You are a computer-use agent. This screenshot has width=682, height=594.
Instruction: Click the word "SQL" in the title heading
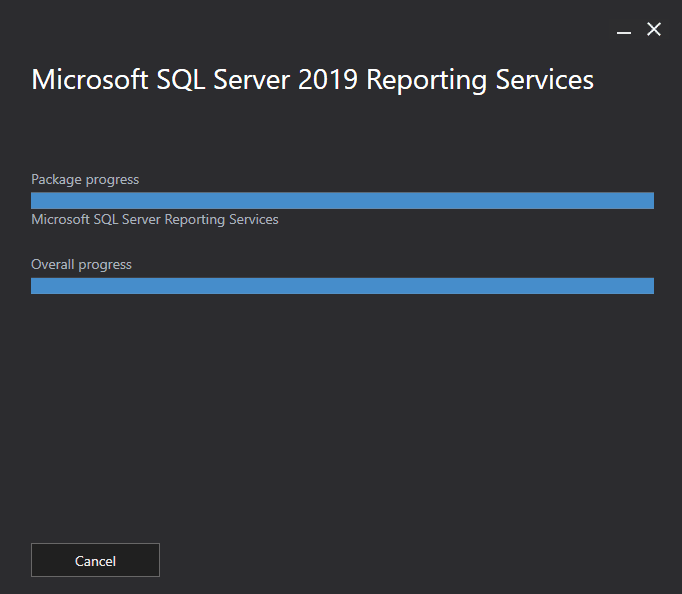click(x=182, y=80)
